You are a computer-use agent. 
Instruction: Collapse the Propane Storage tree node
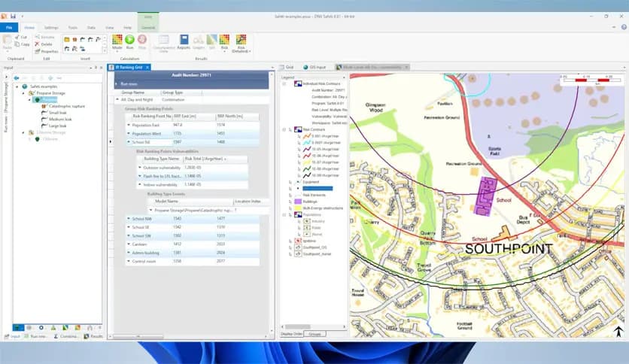(x=23, y=93)
